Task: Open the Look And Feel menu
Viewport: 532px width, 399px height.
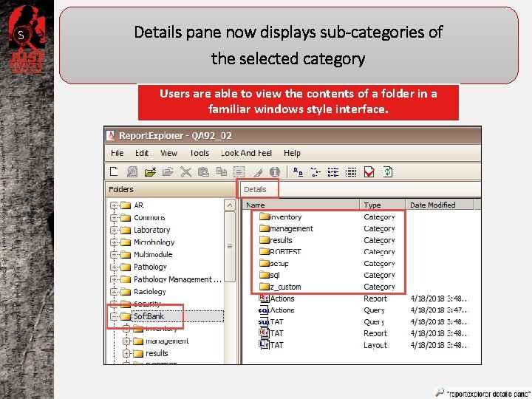Action: pyautogui.click(x=246, y=153)
